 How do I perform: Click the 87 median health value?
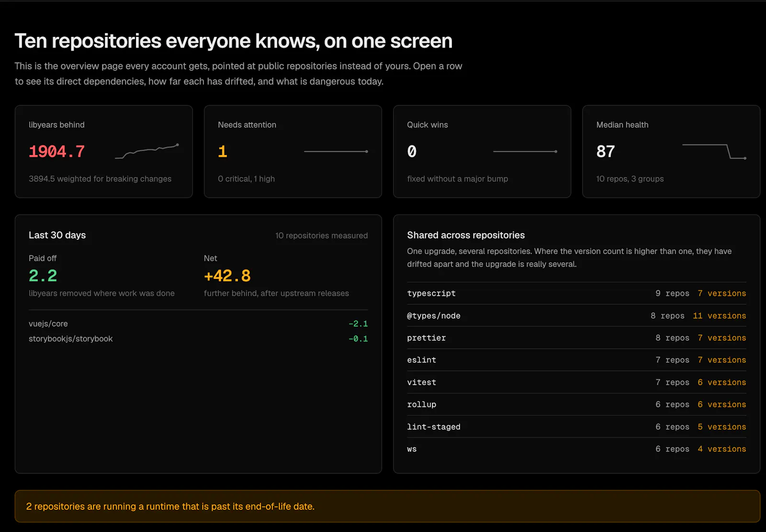(x=606, y=152)
